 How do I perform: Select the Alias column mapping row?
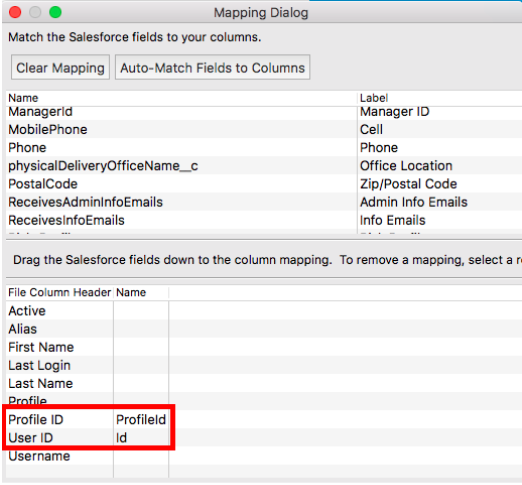point(264,329)
